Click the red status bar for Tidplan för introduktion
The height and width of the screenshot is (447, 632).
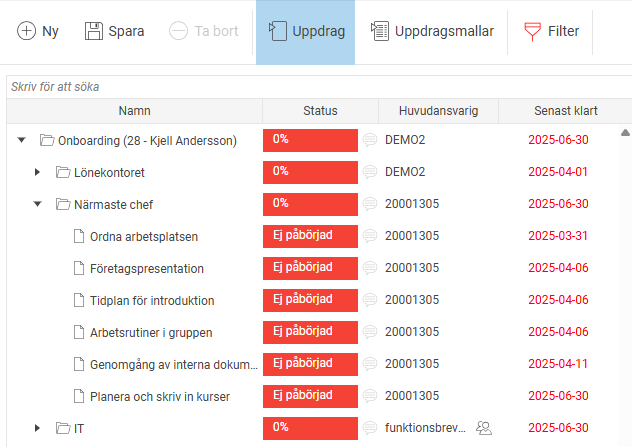(x=310, y=300)
